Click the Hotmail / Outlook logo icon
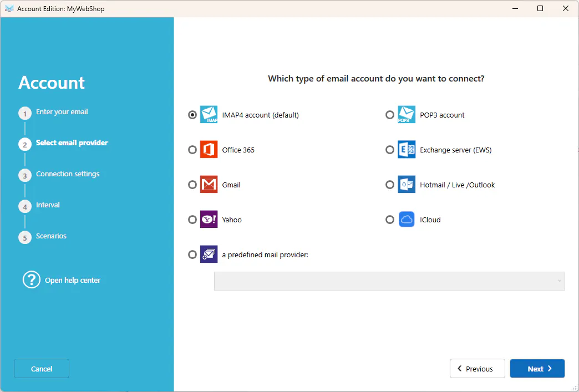 [406, 185]
